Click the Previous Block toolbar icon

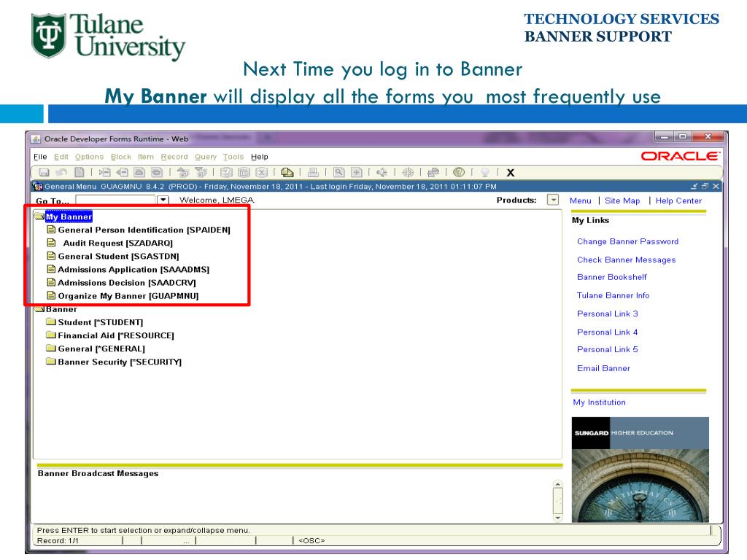click(183, 172)
